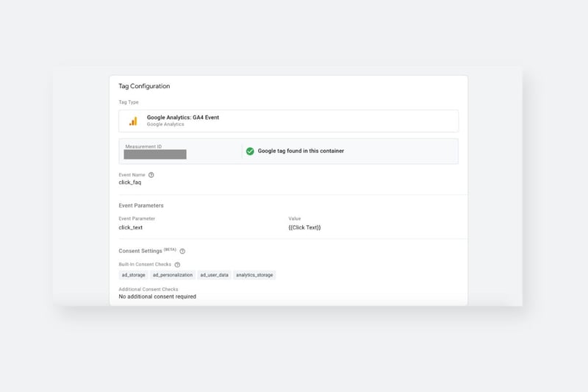
Task: Click the click_faq event name value
Action: 130,182
